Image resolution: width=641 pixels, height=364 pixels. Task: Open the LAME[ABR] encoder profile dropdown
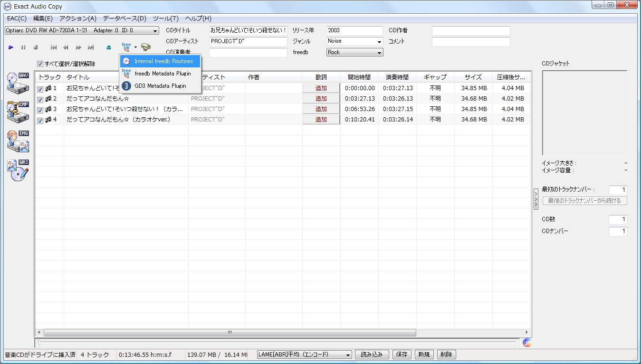(304, 355)
